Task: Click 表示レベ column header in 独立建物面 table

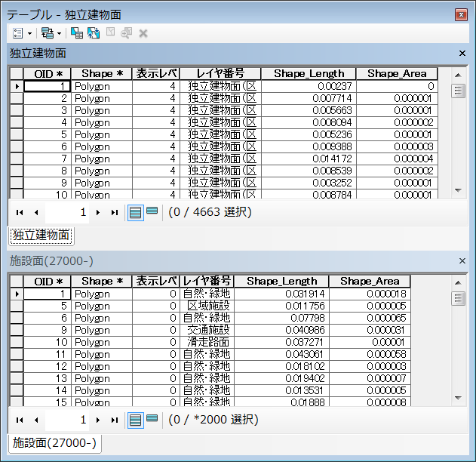Action: point(156,74)
